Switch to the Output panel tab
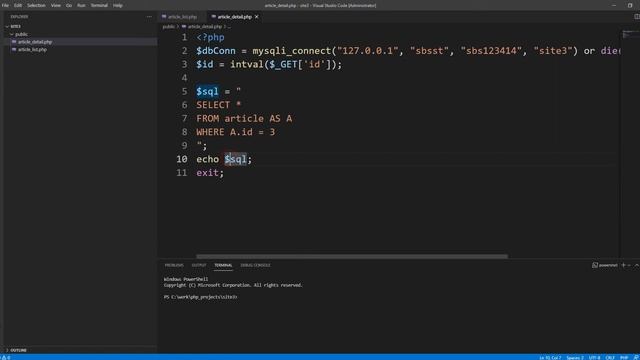Screen dimensions: 640x360 coord(199,265)
